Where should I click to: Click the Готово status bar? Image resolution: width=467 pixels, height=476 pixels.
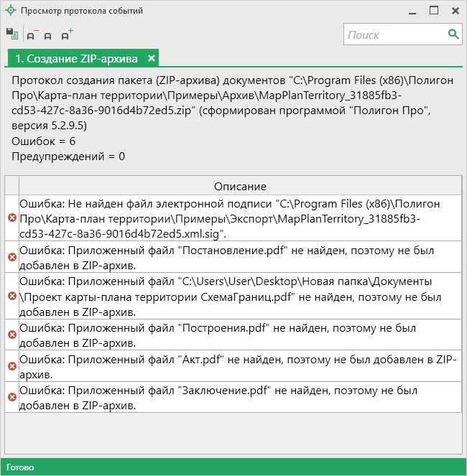click(x=233, y=467)
